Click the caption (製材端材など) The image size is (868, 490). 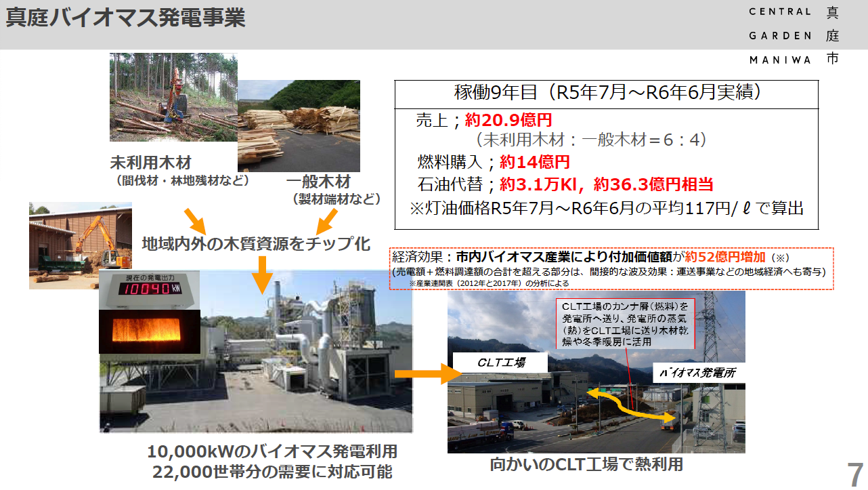click(x=337, y=200)
